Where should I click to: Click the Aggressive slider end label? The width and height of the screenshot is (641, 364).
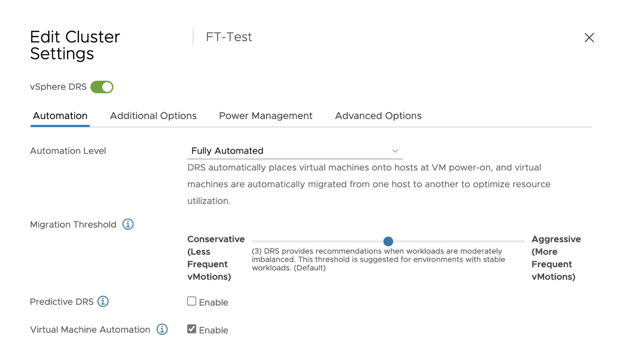[556, 258]
